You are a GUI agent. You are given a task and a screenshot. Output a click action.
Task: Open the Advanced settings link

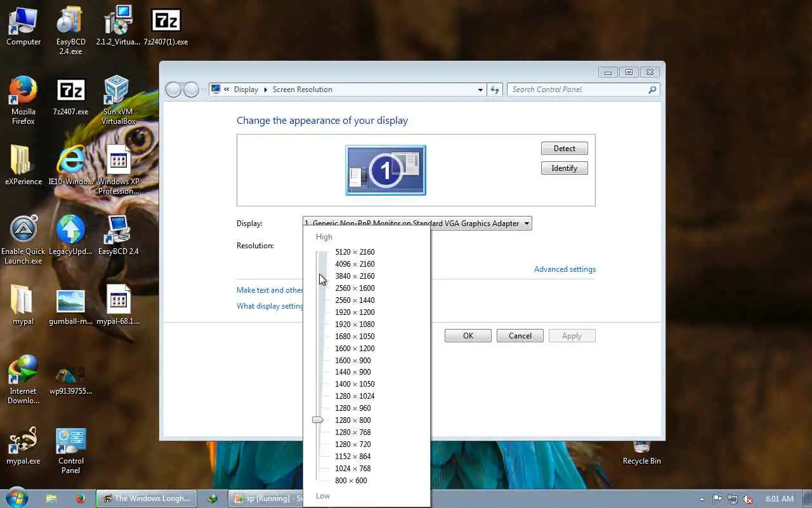565,269
